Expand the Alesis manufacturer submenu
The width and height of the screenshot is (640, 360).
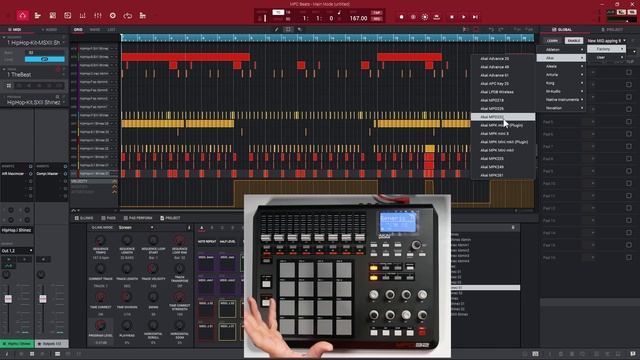pyautogui.click(x=561, y=66)
